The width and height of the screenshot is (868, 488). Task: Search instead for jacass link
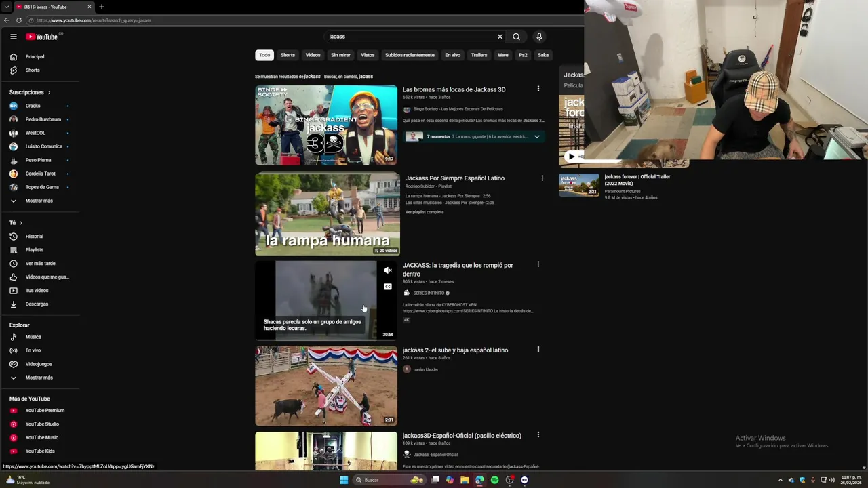(x=366, y=77)
